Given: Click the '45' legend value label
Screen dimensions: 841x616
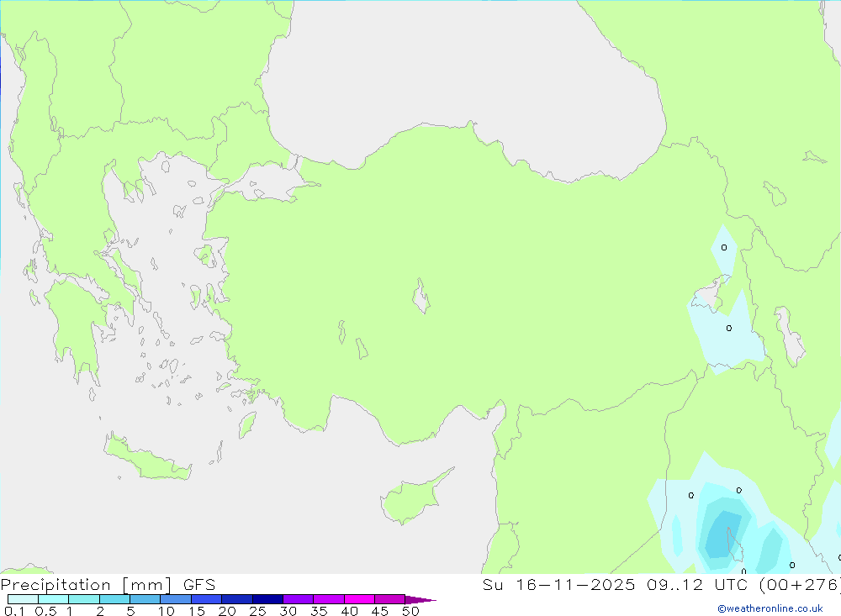Looking at the screenshot, I should tap(380, 611).
